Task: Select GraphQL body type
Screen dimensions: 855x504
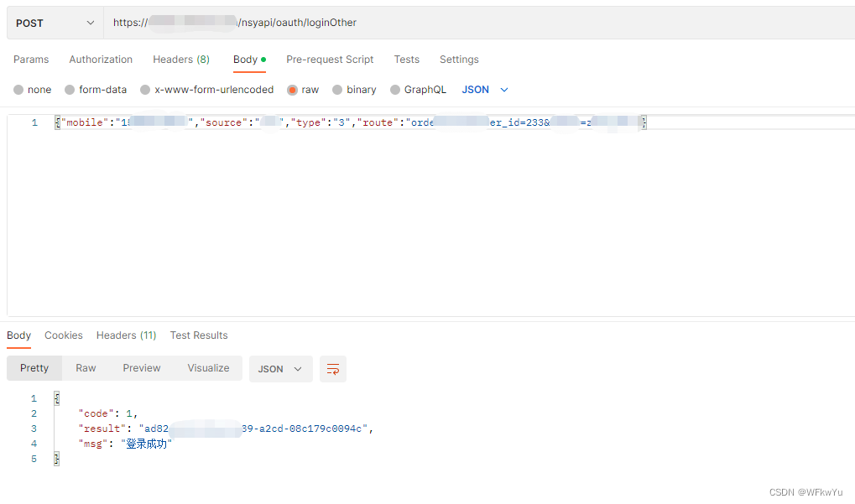Action: coord(395,90)
